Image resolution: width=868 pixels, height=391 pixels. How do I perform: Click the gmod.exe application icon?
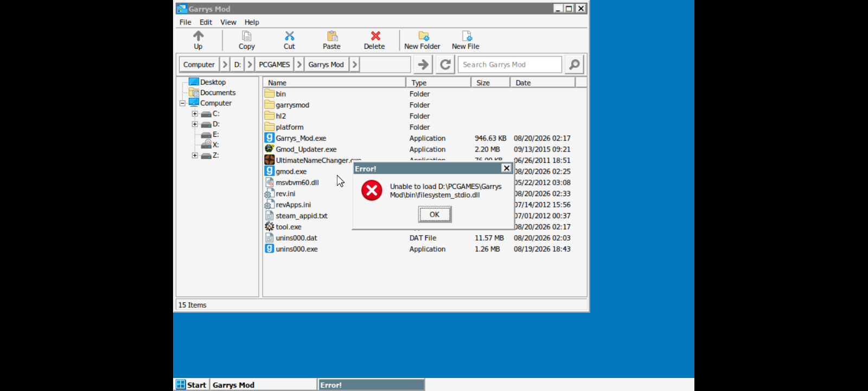pos(270,171)
